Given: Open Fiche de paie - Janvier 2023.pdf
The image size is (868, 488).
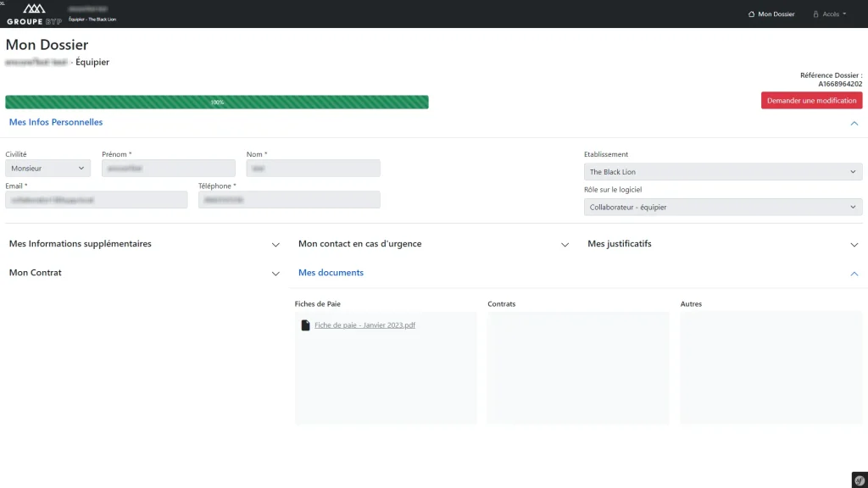Looking at the screenshot, I should (364, 324).
